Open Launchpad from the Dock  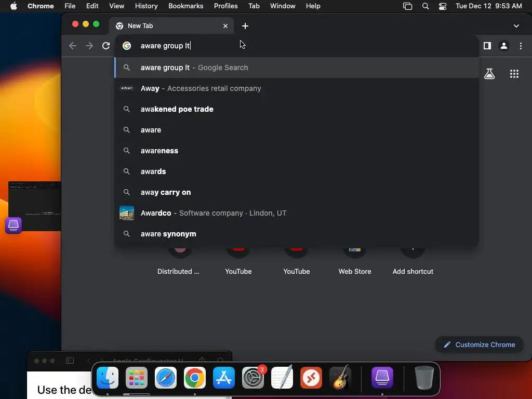coord(137,377)
